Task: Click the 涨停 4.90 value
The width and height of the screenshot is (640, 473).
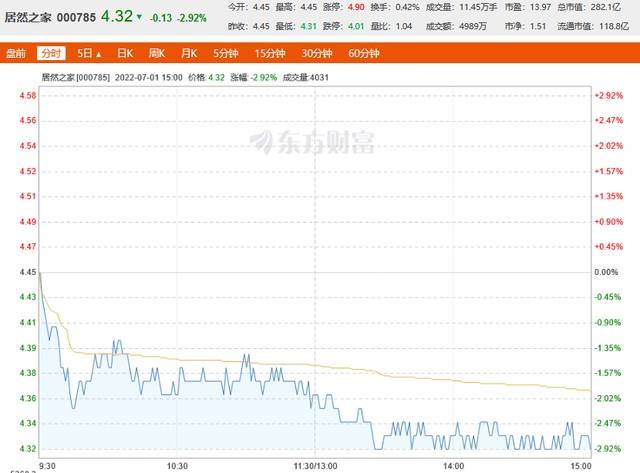Action: (356, 7)
